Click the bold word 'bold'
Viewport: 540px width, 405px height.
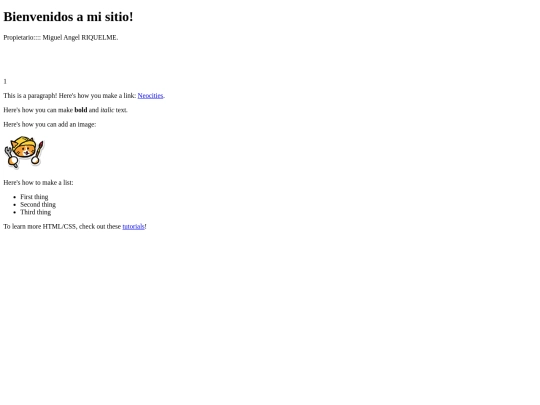(x=81, y=110)
